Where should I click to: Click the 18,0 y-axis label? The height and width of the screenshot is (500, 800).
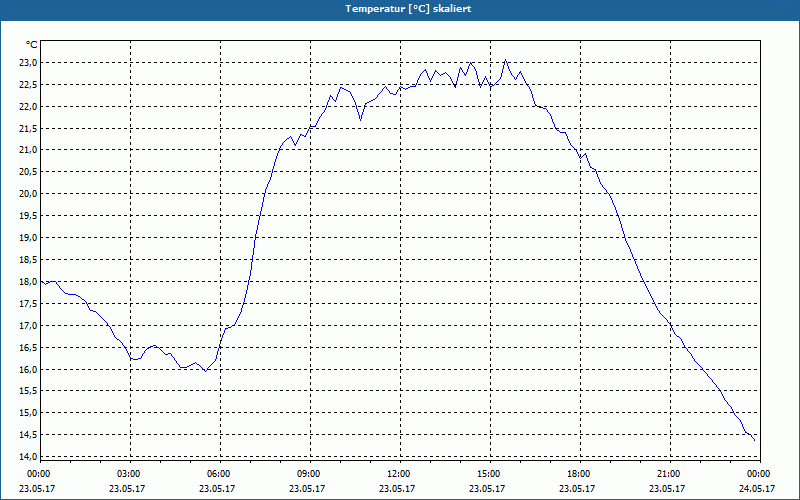point(29,282)
